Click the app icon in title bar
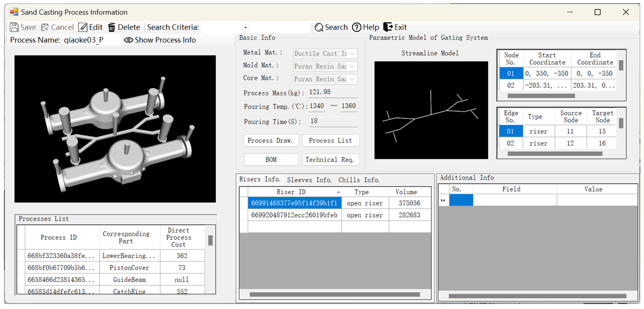 coord(14,12)
